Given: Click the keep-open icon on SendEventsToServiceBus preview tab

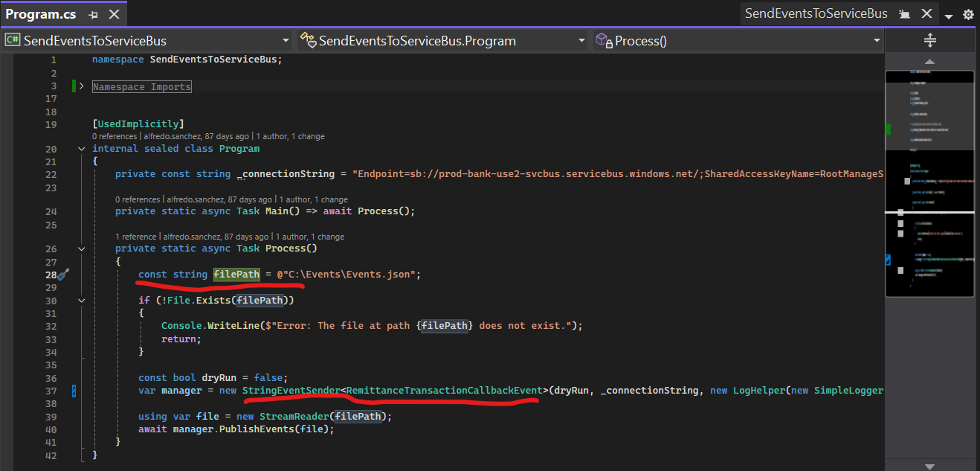Looking at the screenshot, I should tap(903, 14).
